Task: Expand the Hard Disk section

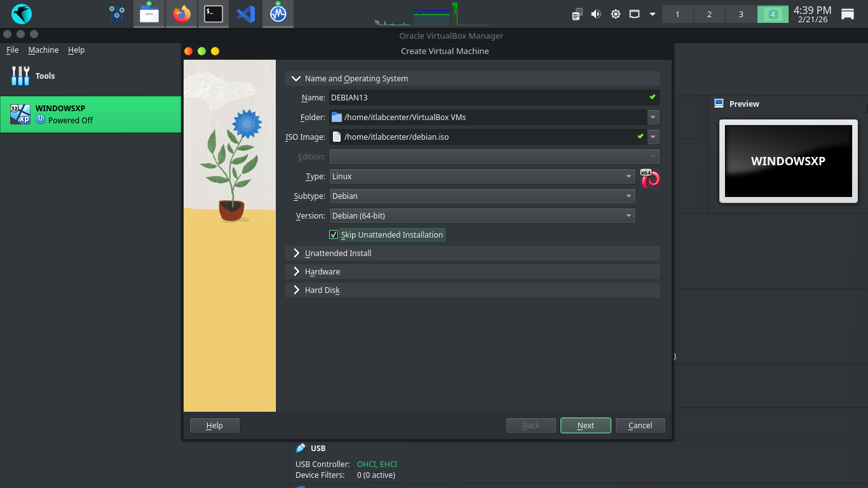Action: (322, 290)
